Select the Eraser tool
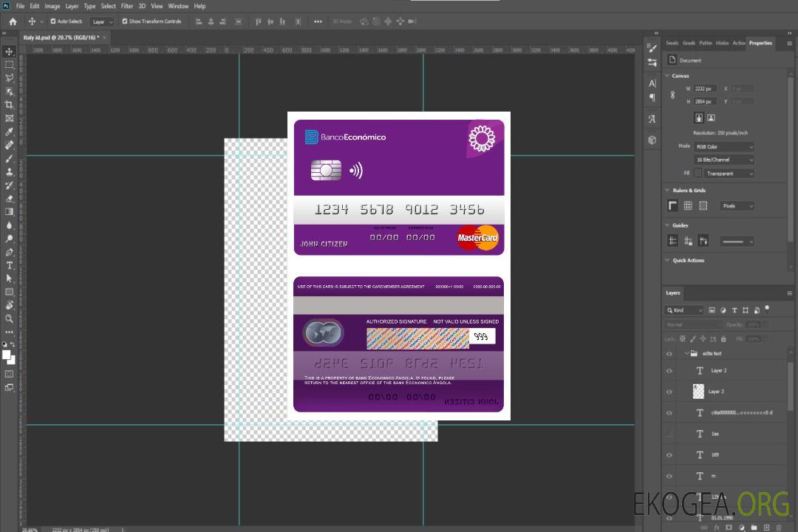 coord(9,198)
